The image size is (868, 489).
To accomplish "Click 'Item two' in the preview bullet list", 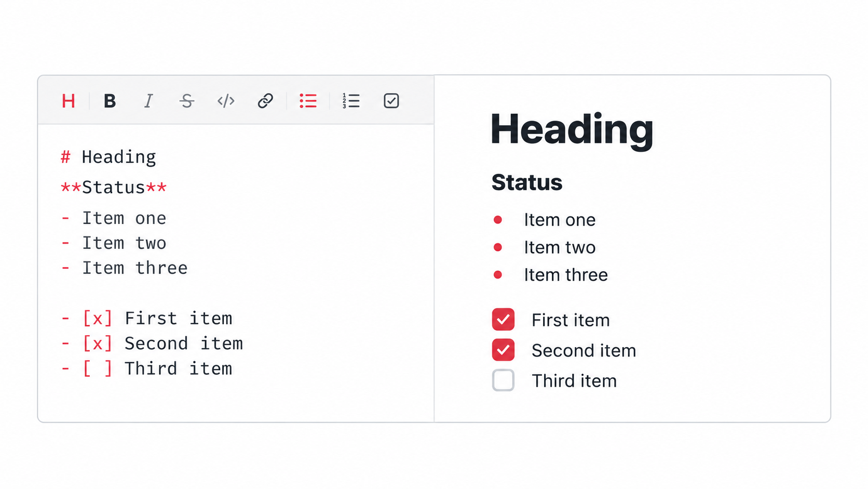I will click(560, 247).
